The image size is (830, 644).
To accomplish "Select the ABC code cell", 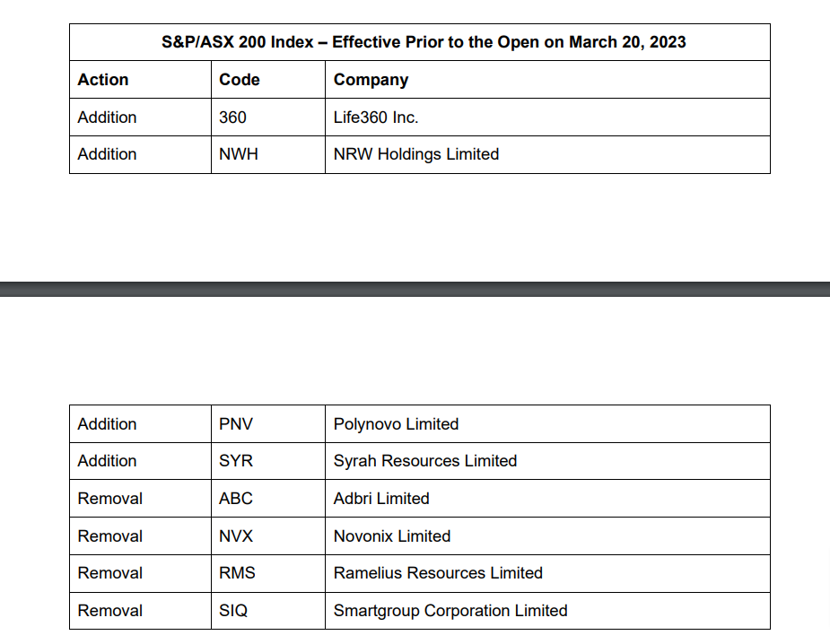I will (x=236, y=499).
